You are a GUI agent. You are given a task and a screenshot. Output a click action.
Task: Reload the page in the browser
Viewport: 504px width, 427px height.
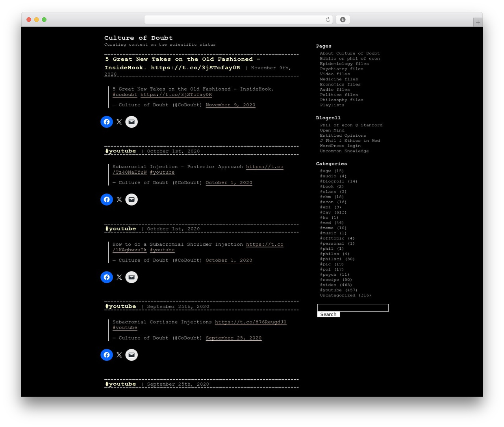click(328, 20)
